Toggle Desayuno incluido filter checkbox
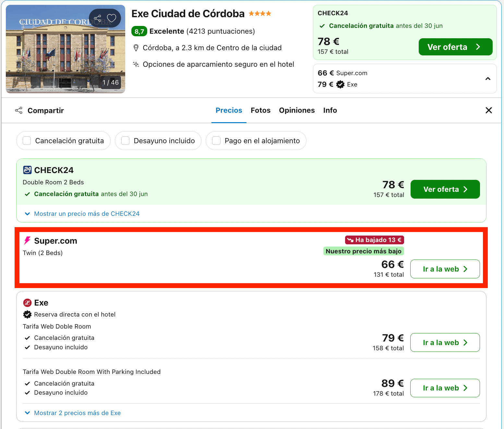 [x=125, y=141]
